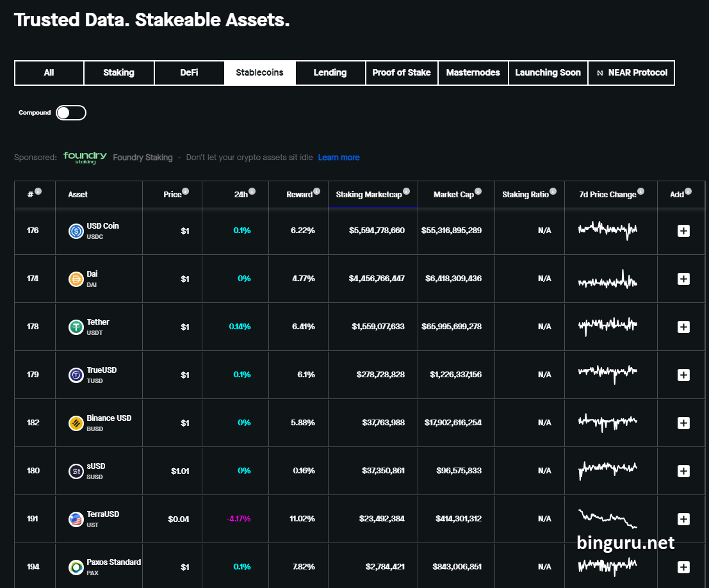Open the Proof of Stake tab

click(402, 73)
